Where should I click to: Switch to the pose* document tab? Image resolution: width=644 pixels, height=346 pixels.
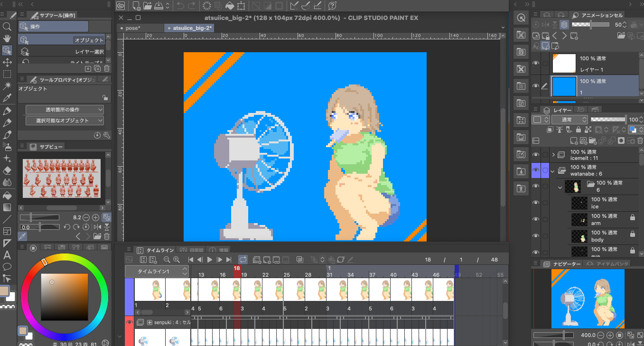(x=133, y=28)
